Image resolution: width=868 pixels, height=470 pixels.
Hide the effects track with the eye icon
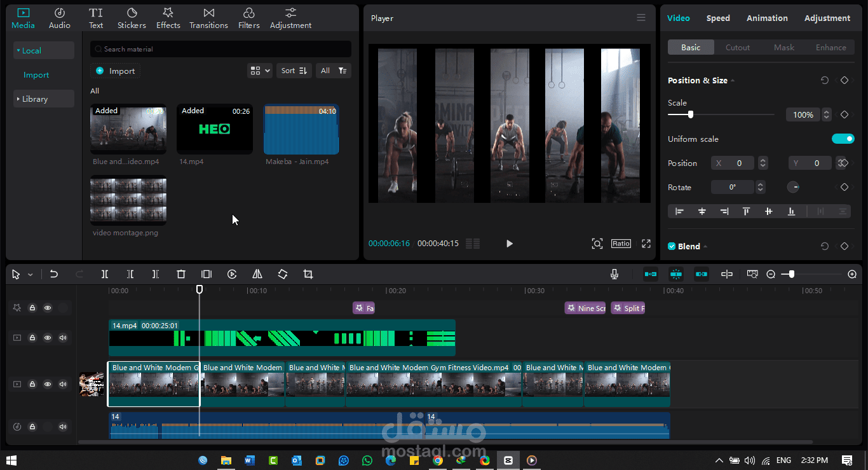point(48,308)
